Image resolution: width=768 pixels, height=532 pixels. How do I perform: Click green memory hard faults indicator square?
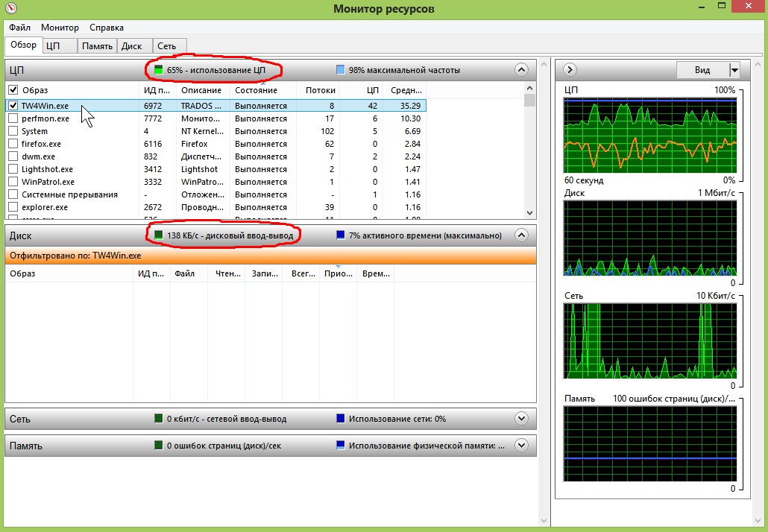(x=158, y=446)
